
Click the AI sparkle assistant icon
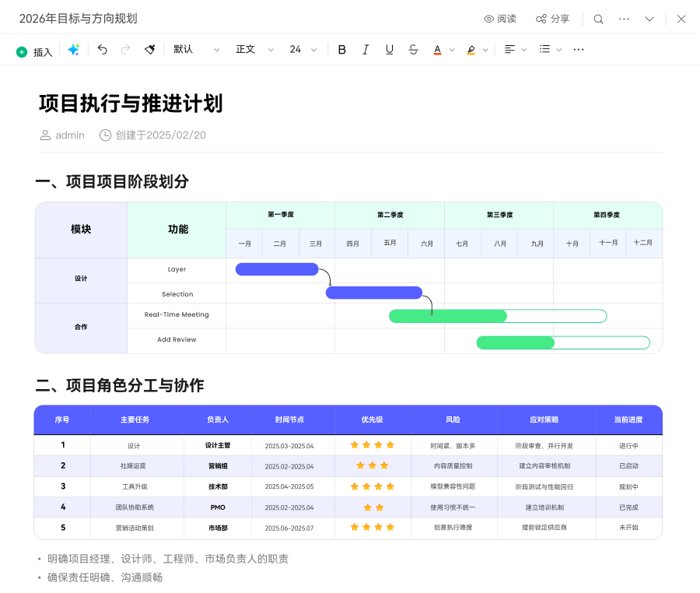pos(74,50)
